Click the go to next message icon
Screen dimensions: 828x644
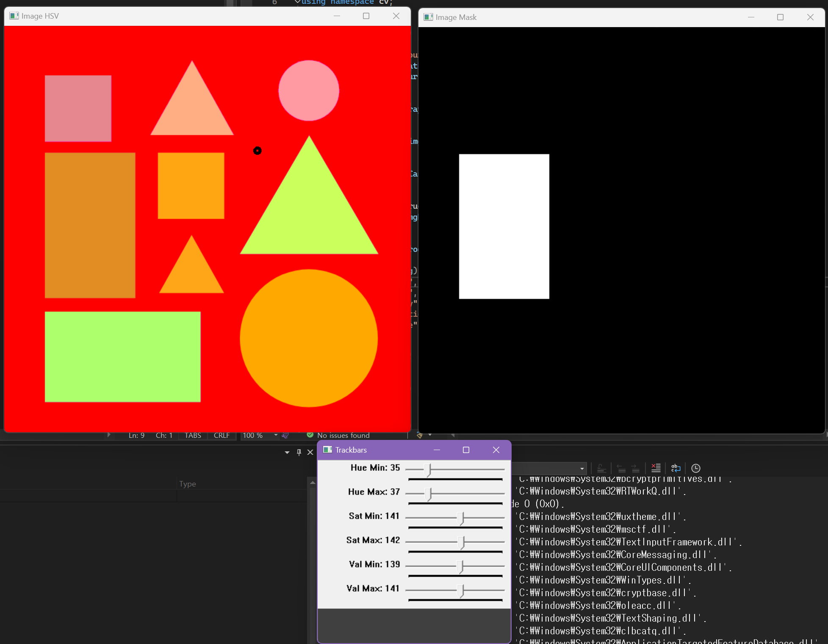coord(636,468)
